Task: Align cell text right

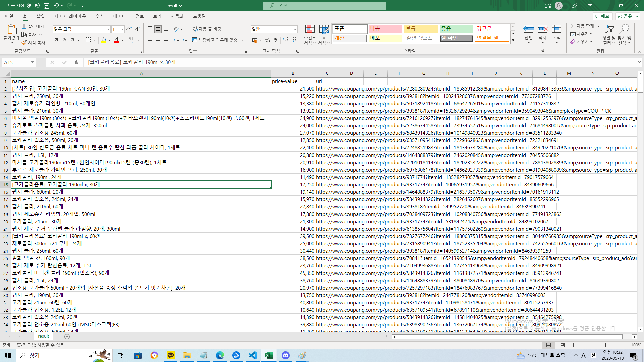Action: [166, 40]
